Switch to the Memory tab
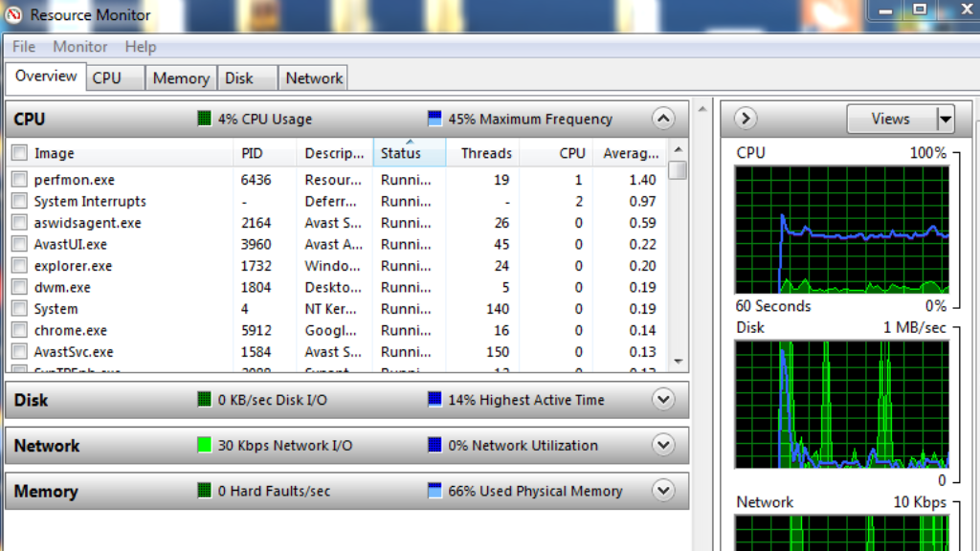 click(x=180, y=77)
